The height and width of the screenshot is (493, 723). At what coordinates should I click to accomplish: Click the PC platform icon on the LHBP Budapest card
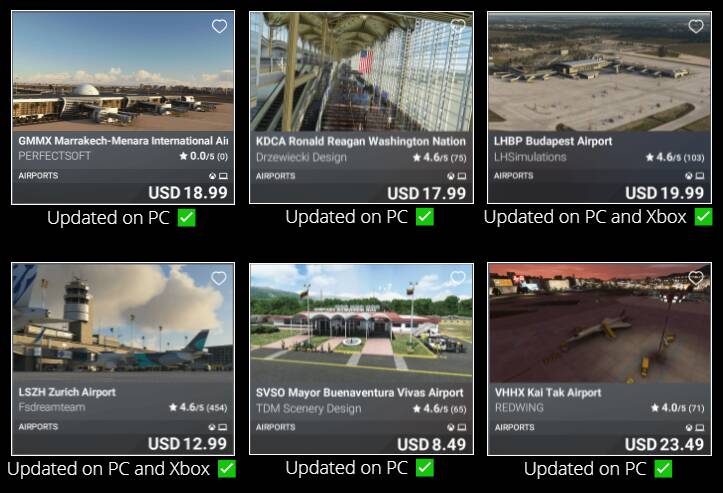pos(700,176)
